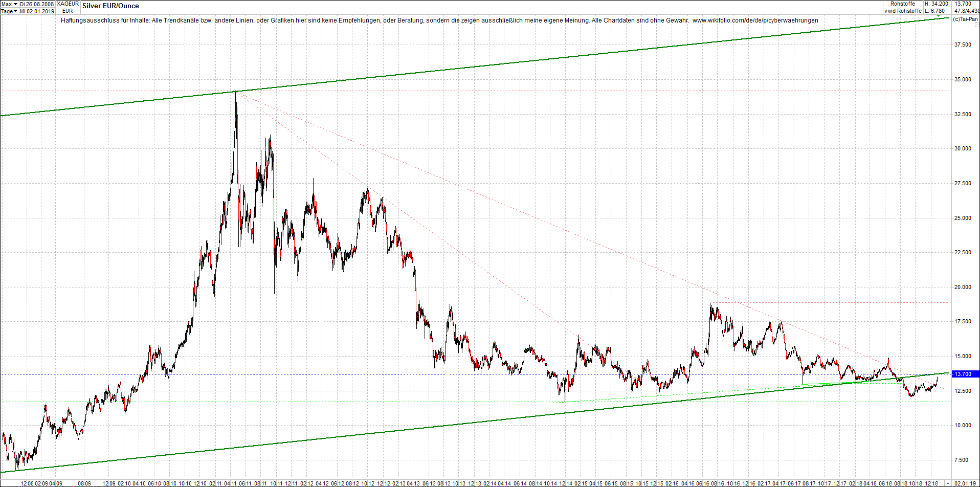Click the green triangle marker above the upper trendline
Viewport: 980px width, 487px height.
[x=938, y=16]
